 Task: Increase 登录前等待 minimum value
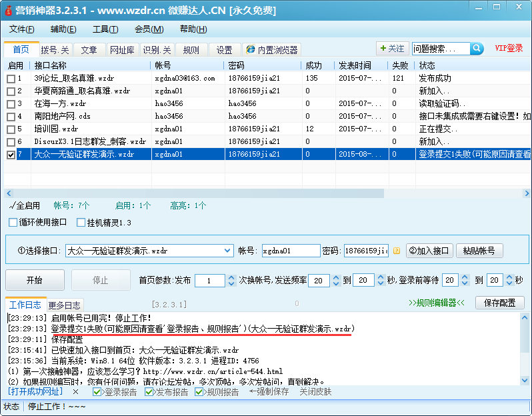pyautogui.click(x=465, y=277)
